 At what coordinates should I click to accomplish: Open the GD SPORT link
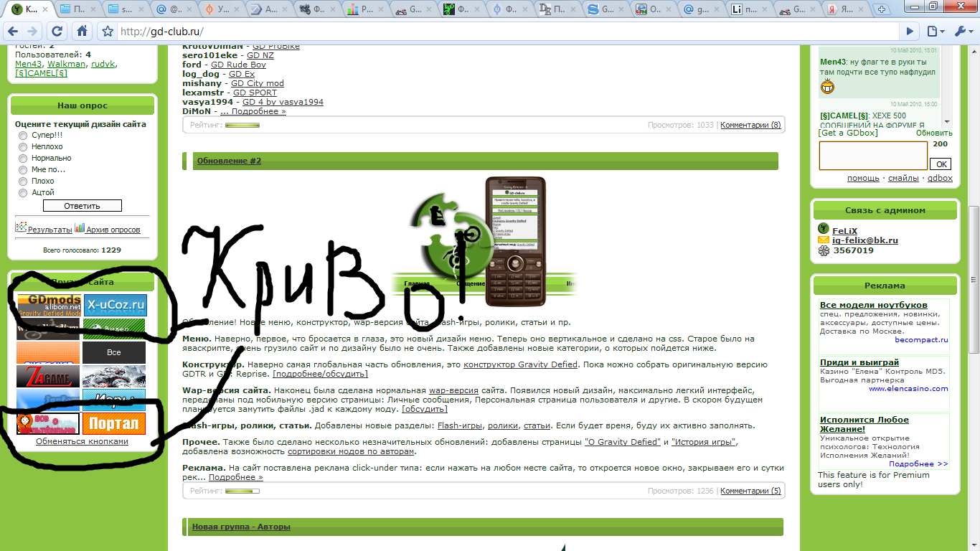click(255, 93)
